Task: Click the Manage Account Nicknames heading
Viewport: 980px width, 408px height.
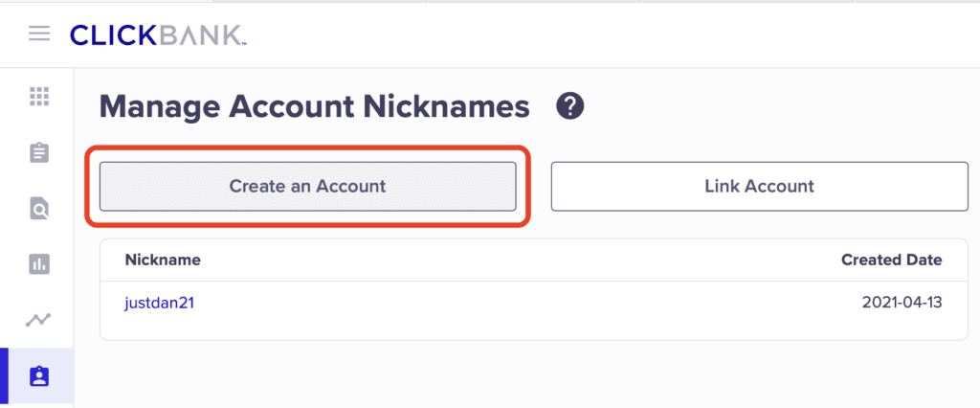Action: click(x=314, y=106)
